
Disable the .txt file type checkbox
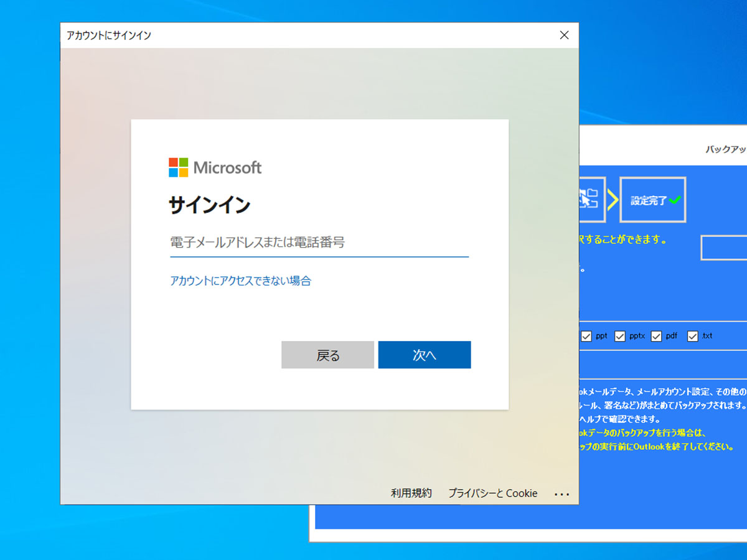(x=692, y=336)
